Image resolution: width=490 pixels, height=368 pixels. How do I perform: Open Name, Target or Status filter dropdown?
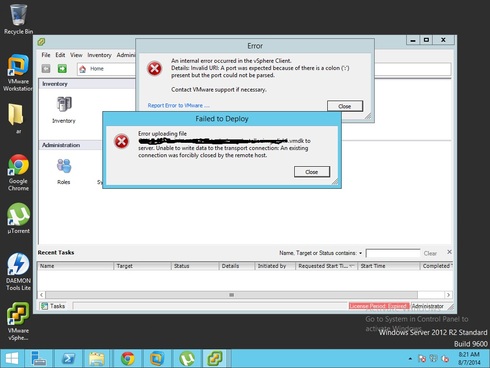[360, 253]
